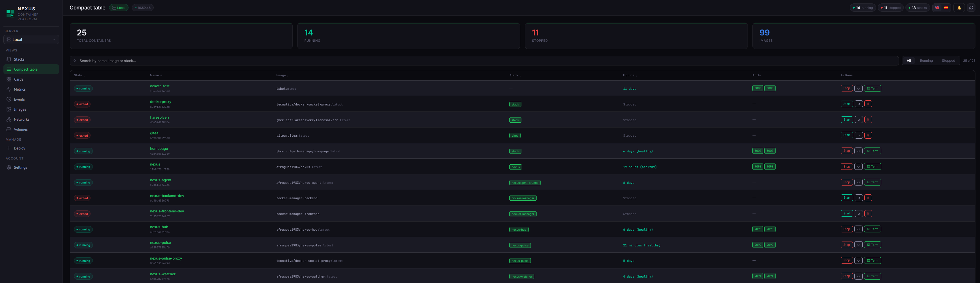Show only Stopped containers
Screen dimensions: 980x283
tap(948, 61)
